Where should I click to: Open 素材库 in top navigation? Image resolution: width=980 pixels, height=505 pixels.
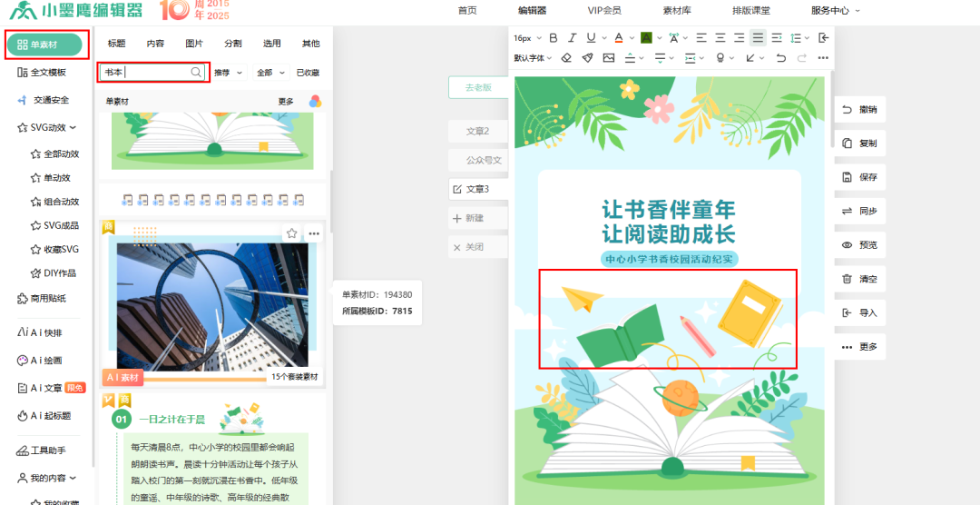(677, 10)
